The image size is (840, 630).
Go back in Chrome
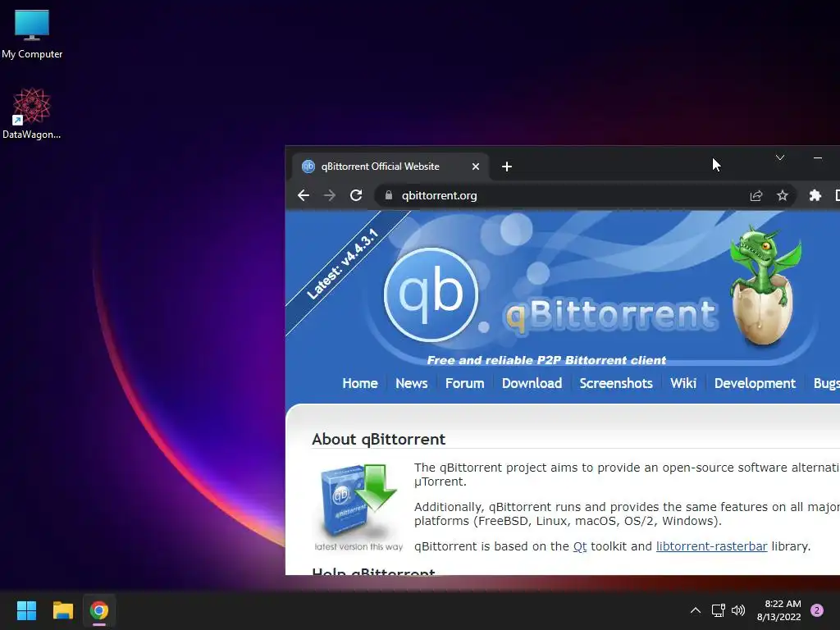(x=304, y=195)
